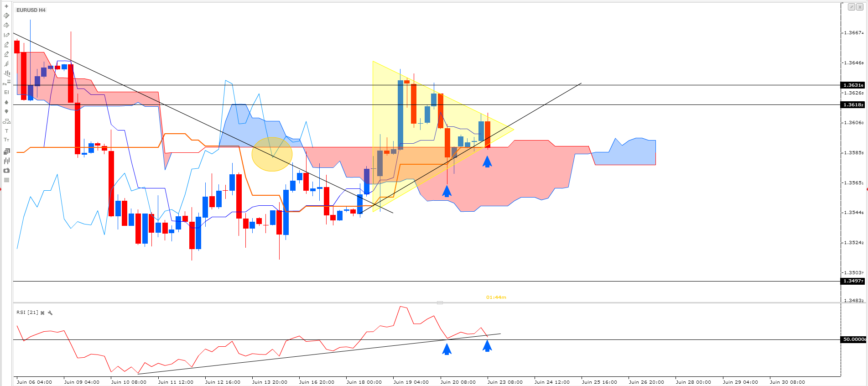Click the RSI [21] indicator label
868x386 pixels.
click(x=27, y=313)
